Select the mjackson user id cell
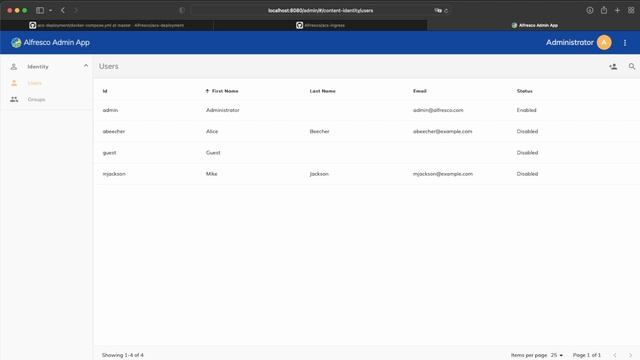 (x=114, y=174)
